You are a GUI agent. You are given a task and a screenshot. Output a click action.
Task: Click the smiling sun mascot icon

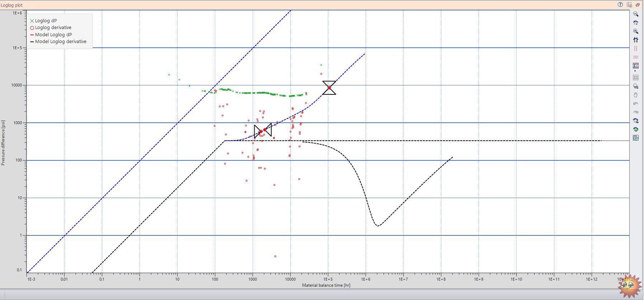coord(630,286)
